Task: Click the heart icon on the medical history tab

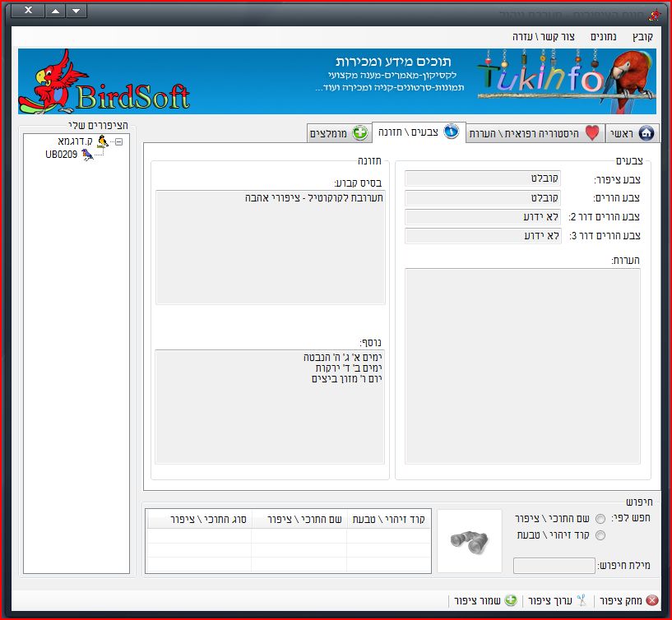Action: tap(592, 133)
